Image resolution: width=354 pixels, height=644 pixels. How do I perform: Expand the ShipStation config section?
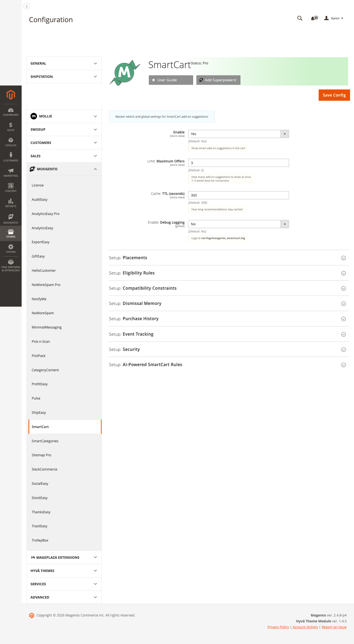[x=64, y=77]
